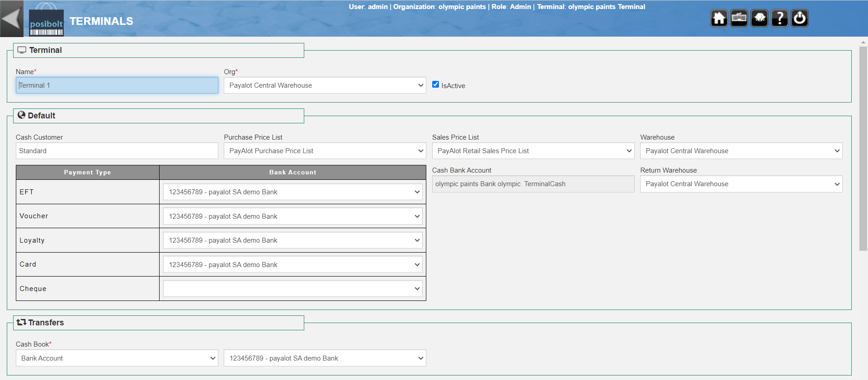Open the empty Cheque bank account dropdown
This screenshot has height=380, width=868.
(293, 289)
